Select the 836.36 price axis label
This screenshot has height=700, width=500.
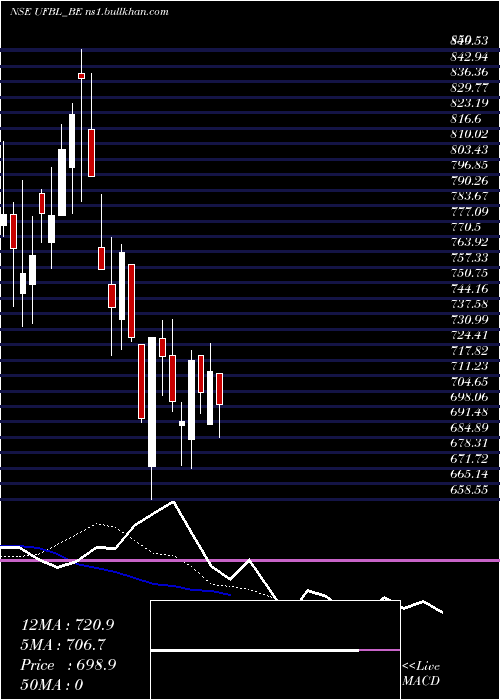469,72
